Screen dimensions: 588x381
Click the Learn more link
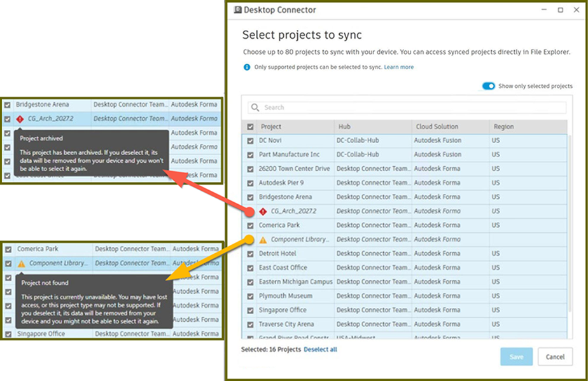click(398, 67)
